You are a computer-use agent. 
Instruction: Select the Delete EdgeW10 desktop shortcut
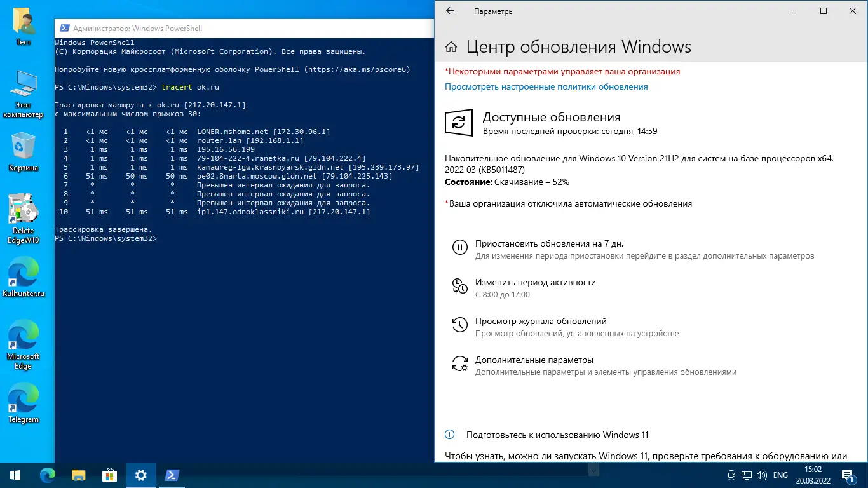click(24, 219)
